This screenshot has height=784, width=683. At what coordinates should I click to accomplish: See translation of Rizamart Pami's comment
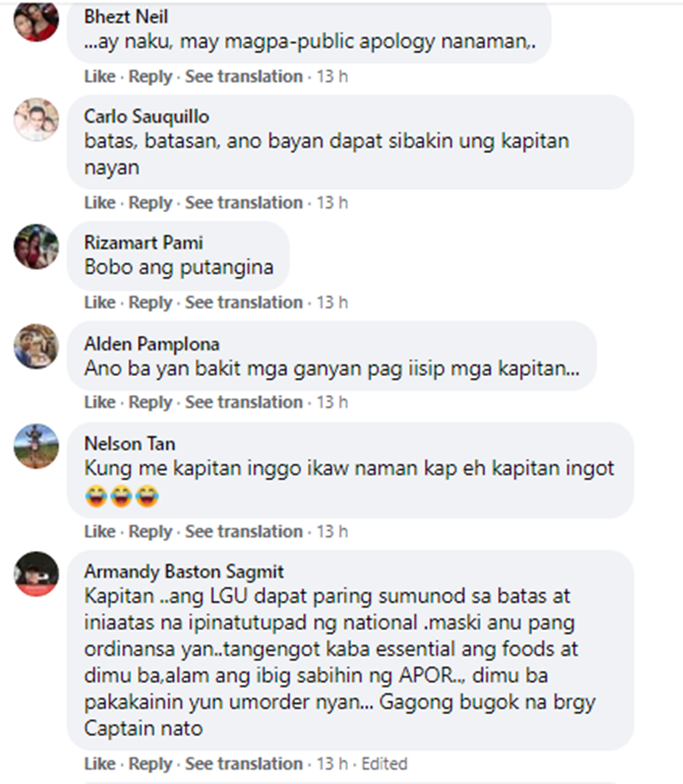[244, 302]
